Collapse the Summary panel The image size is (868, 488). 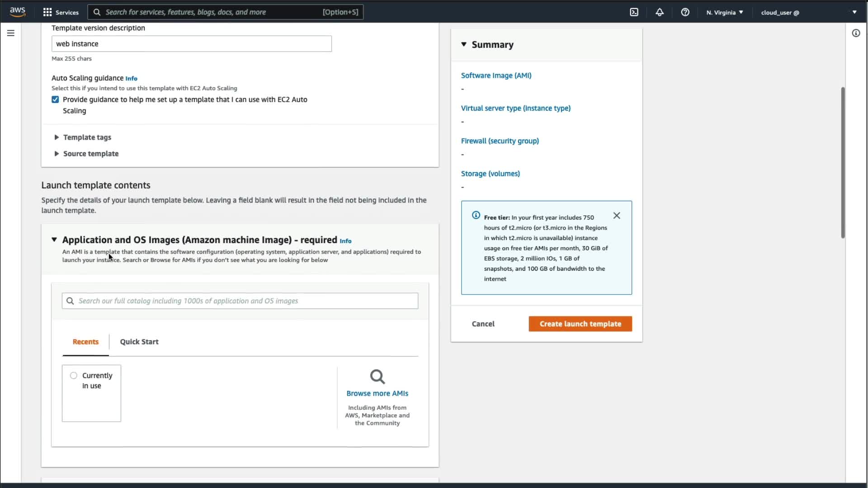[464, 44]
